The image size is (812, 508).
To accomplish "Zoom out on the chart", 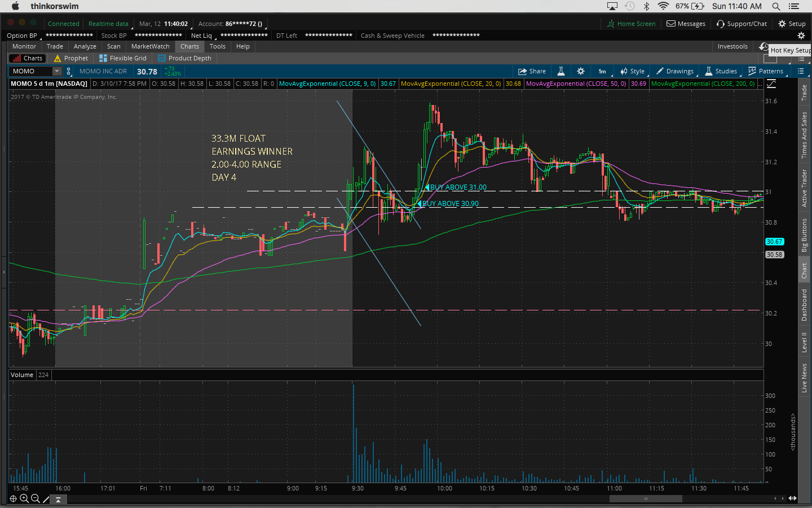I will (x=35, y=498).
